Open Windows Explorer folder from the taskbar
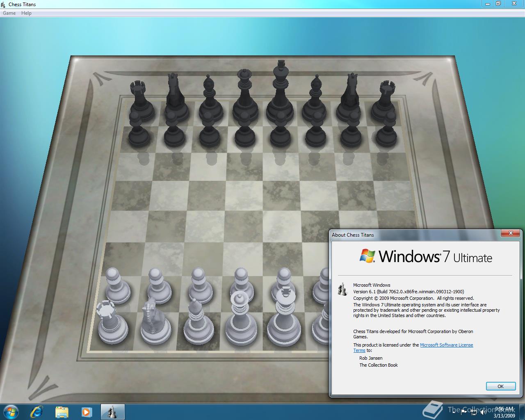 coord(62,412)
